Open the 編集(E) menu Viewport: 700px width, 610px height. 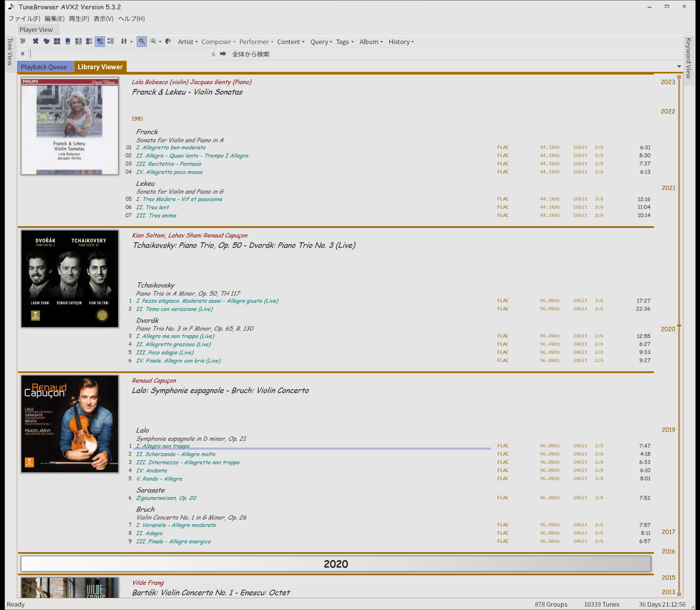pyautogui.click(x=54, y=19)
